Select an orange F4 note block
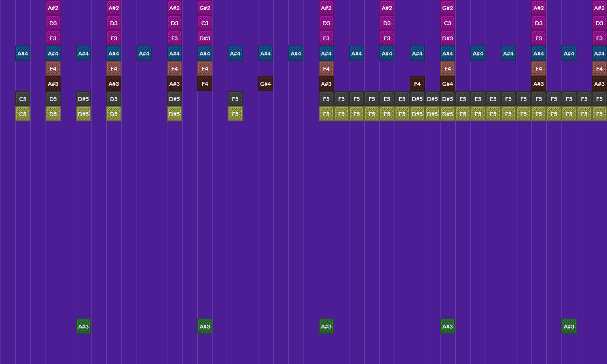Image resolution: width=607 pixels, height=364 pixels. (53, 68)
